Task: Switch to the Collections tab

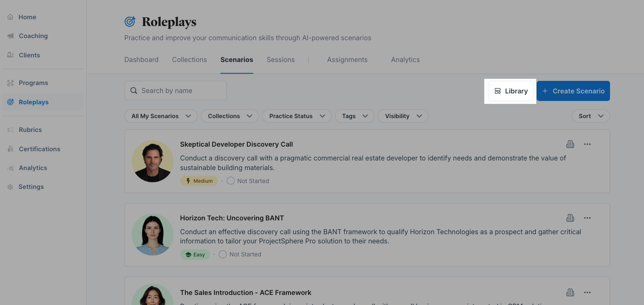Action: coord(190,60)
